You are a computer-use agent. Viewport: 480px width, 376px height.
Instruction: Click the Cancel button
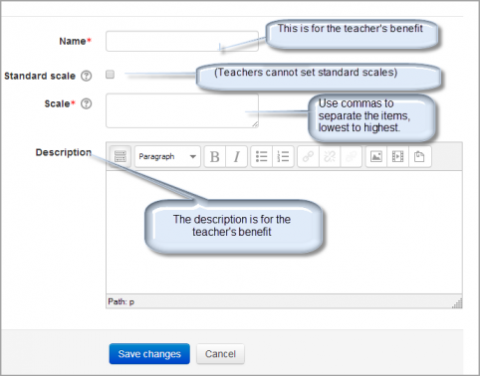(x=220, y=354)
